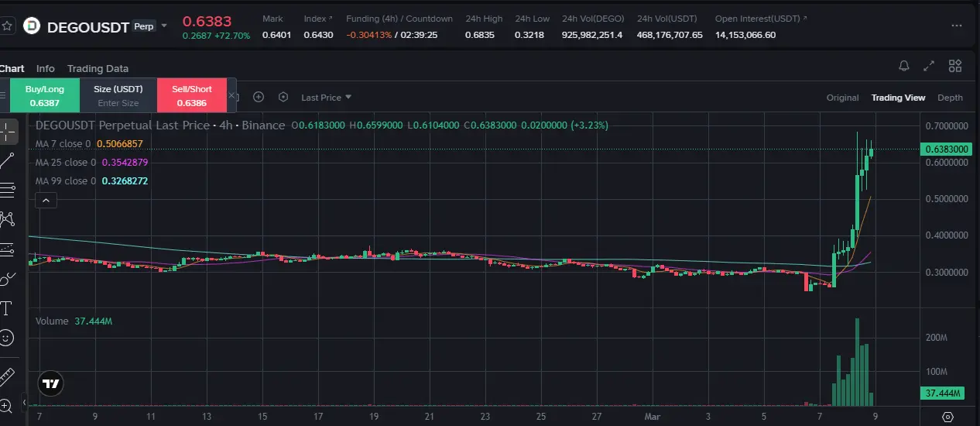Click the 37.444M volume tag on axis
980x426 pixels.
pos(944,393)
